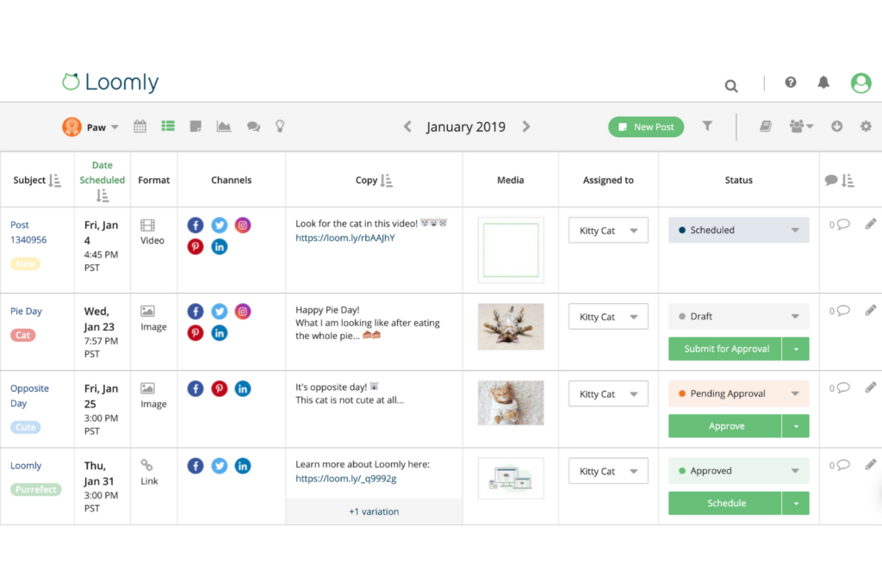882x588 pixels.
Task: Open the search magnifier icon
Action: pos(730,86)
